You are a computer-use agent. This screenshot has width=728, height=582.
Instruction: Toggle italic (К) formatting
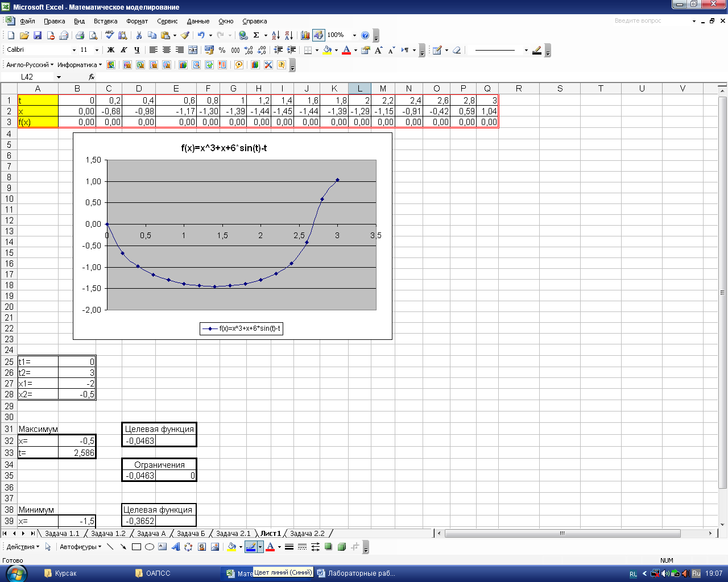pyautogui.click(x=124, y=50)
